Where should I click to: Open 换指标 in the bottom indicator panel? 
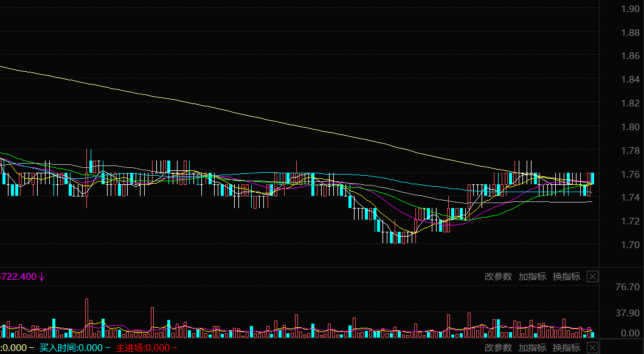tap(566, 348)
